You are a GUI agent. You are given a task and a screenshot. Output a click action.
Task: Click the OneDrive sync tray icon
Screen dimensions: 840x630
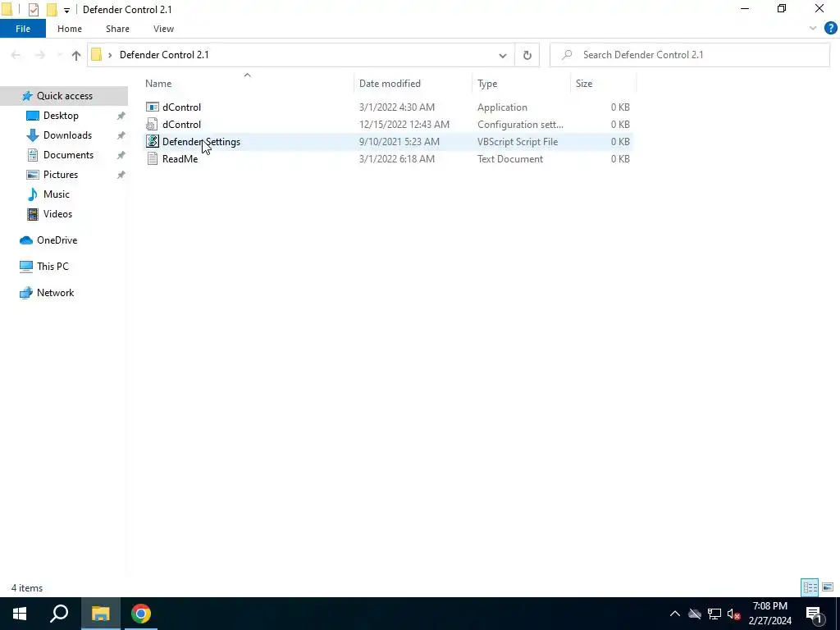click(x=695, y=614)
